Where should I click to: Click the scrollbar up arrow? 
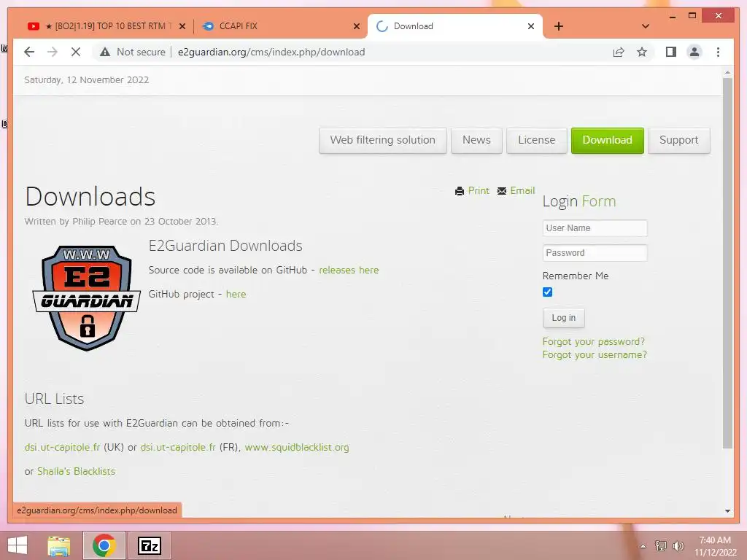coord(727,73)
